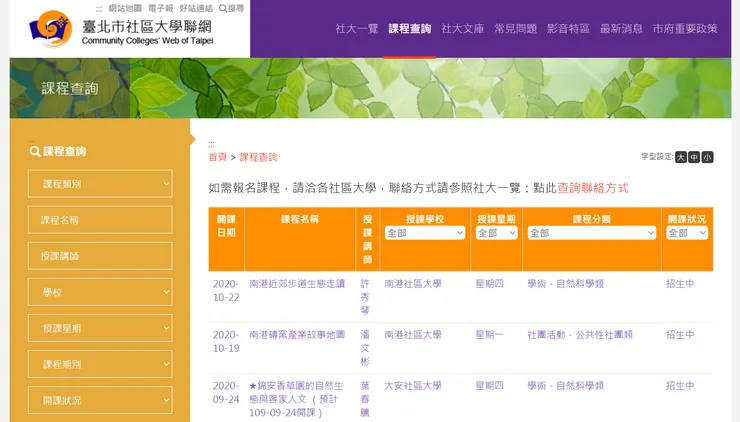Go to the 影音特區 menu item
740x422 pixels.
(568, 29)
